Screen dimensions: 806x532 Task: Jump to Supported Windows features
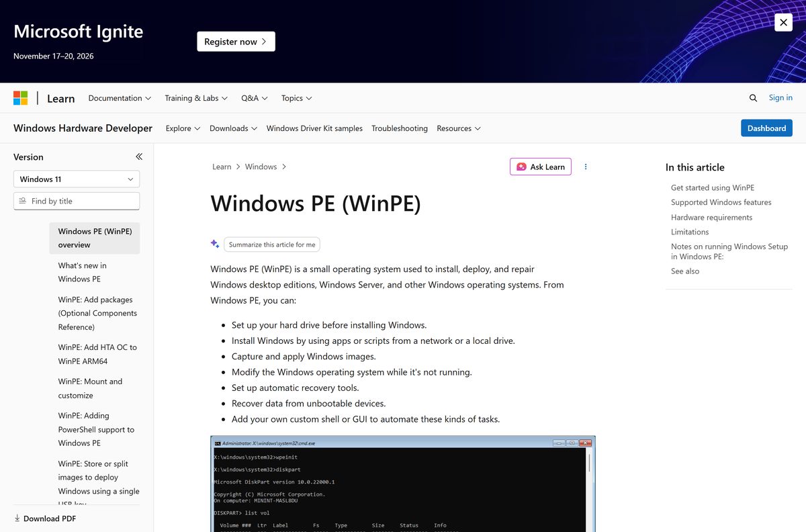tap(721, 202)
